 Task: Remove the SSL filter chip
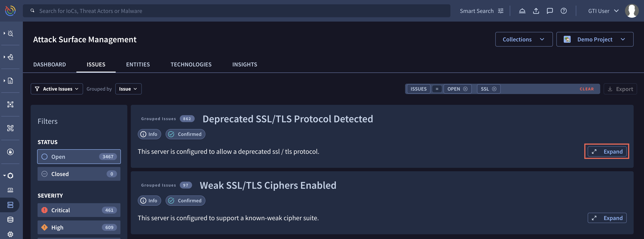coord(494,89)
